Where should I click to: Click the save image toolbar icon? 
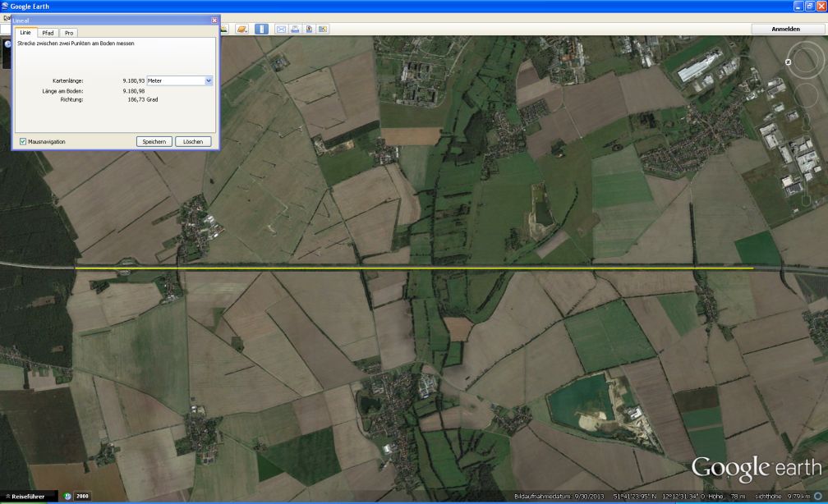(x=310, y=29)
